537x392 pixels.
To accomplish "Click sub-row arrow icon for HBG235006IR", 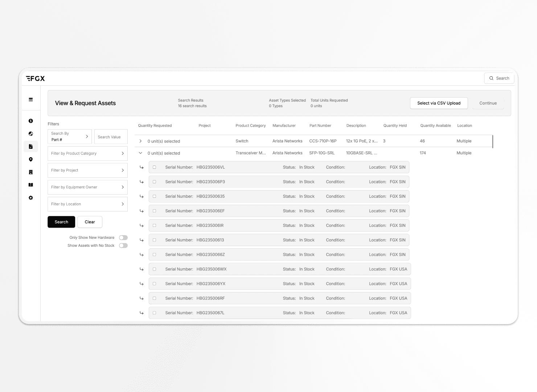I will click(142, 225).
